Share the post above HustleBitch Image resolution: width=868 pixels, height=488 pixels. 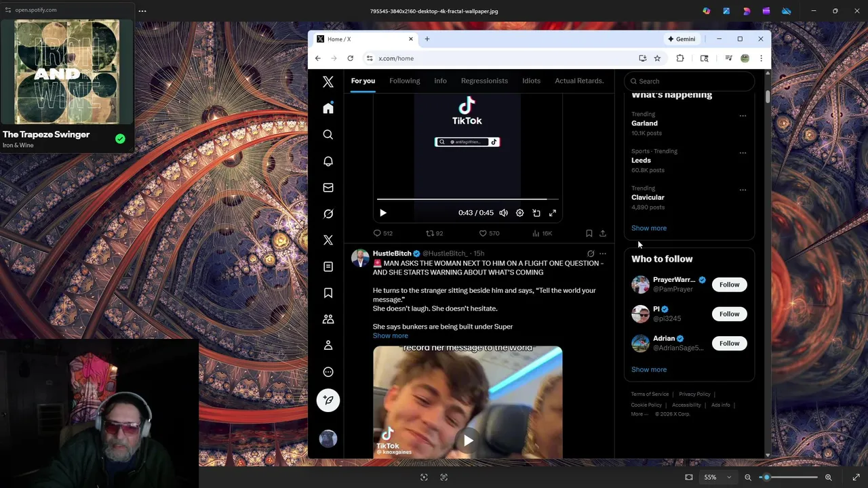603,233
